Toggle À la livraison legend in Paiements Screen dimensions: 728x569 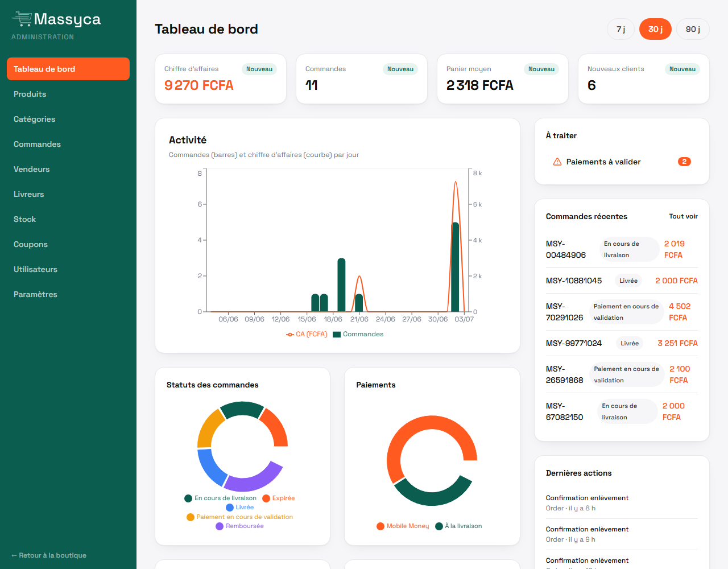point(458,526)
